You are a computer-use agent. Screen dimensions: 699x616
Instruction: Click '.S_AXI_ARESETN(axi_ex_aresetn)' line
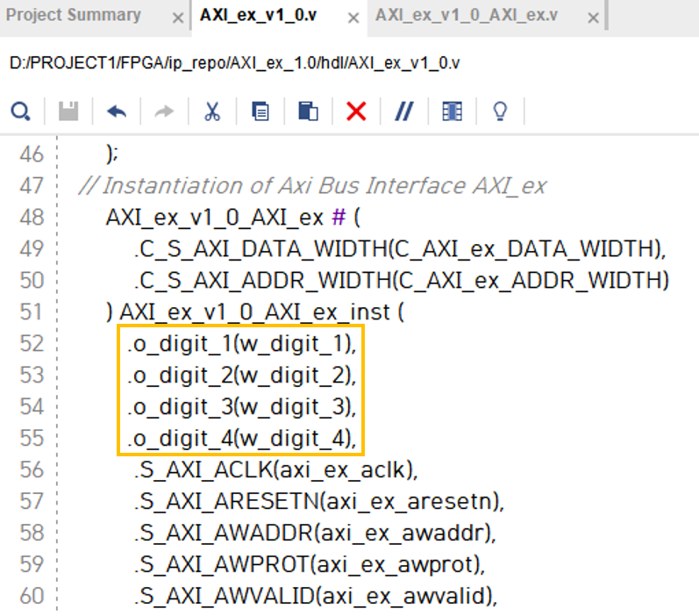point(319,502)
